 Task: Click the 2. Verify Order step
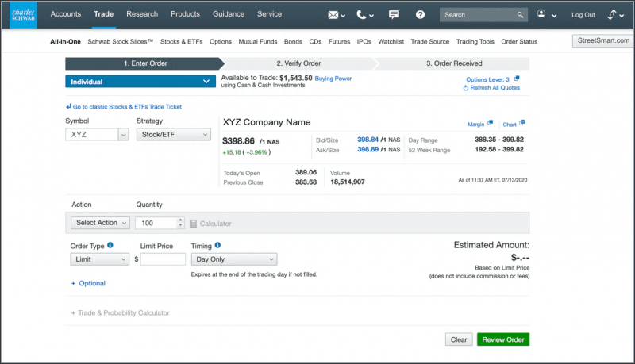[x=298, y=63]
